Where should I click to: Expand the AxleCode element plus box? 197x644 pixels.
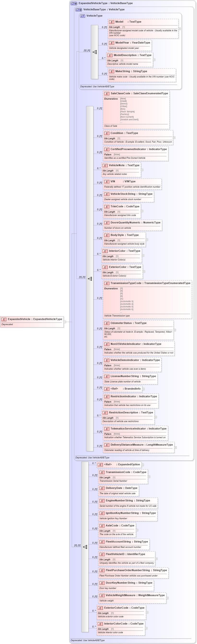click(137, 530)
